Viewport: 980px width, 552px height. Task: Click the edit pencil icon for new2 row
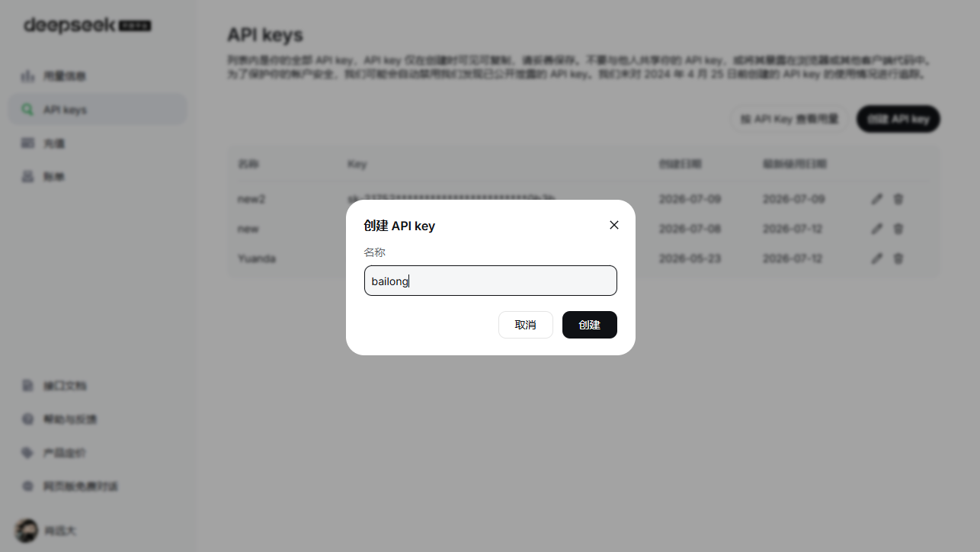click(876, 199)
